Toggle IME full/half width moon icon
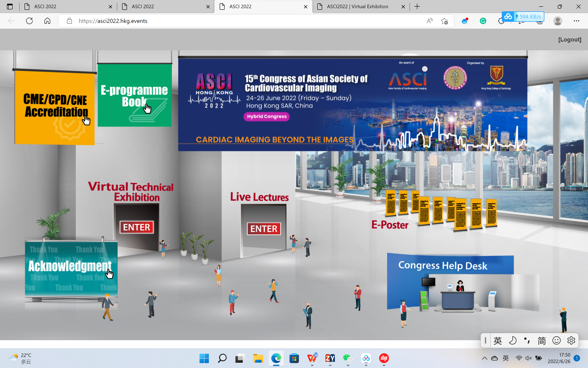588x368 pixels. click(x=512, y=340)
